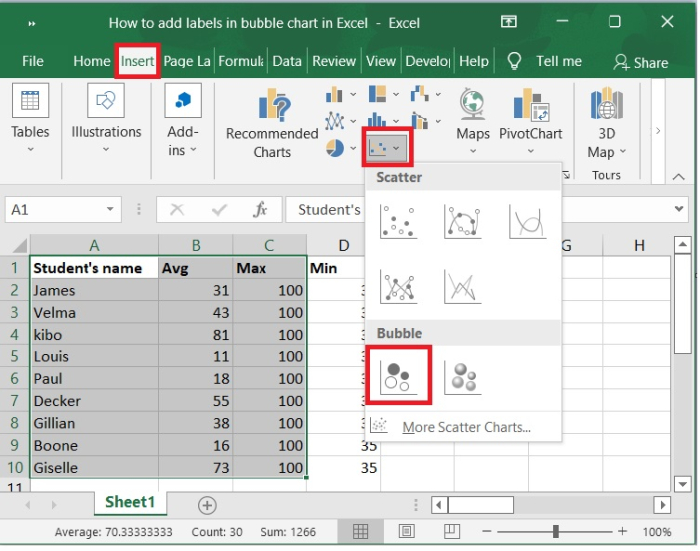Screen dimensions: 700x551
Task: Insert a waterfall or stock chart
Action: [426, 95]
